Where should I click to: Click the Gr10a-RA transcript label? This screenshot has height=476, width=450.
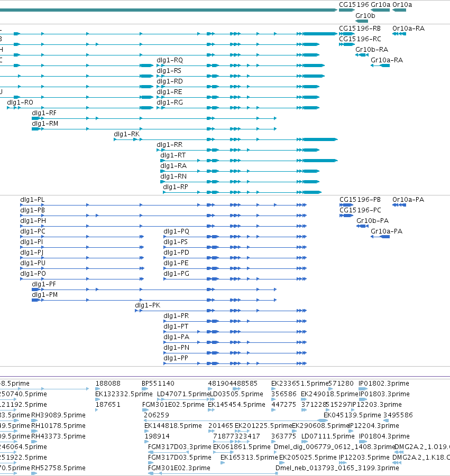[x=387, y=60]
